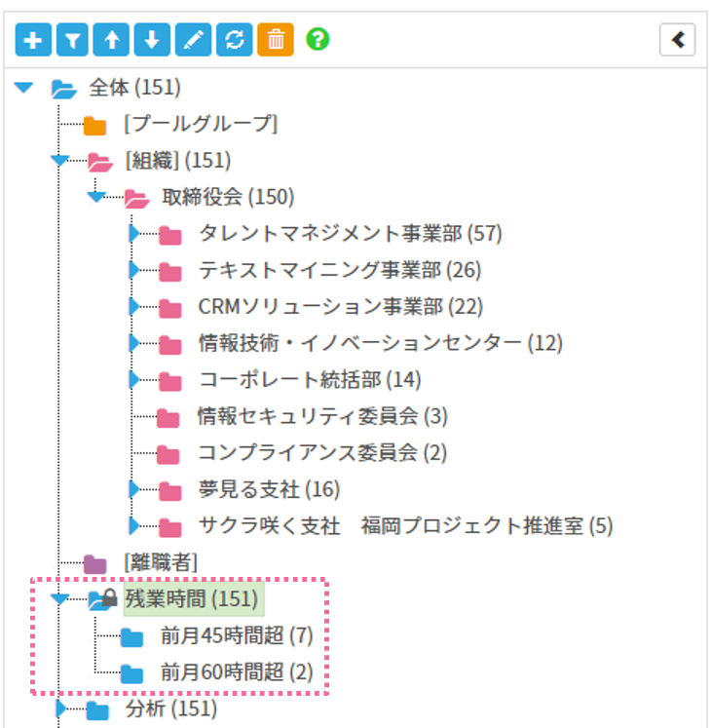The height and width of the screenshot is (728, 711).
Task: Click the move down arrow icon
Action: coord(153,40)
